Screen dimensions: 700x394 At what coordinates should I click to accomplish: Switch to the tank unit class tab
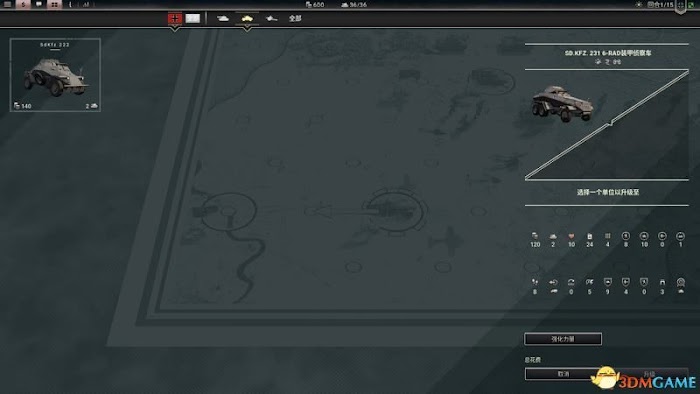tap(223, 18)
